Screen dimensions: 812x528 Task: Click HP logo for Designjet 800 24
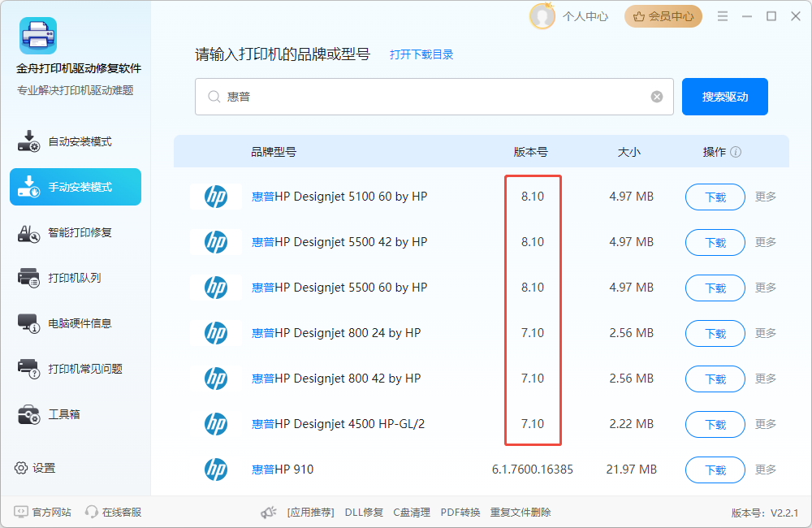pyautogui.click(x=216, y=333)
